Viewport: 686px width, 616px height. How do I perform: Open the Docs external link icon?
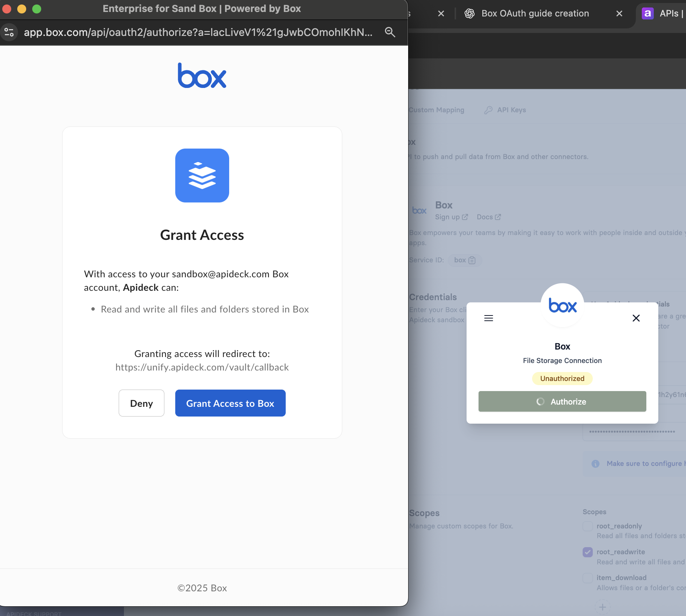tap(498, 217)
